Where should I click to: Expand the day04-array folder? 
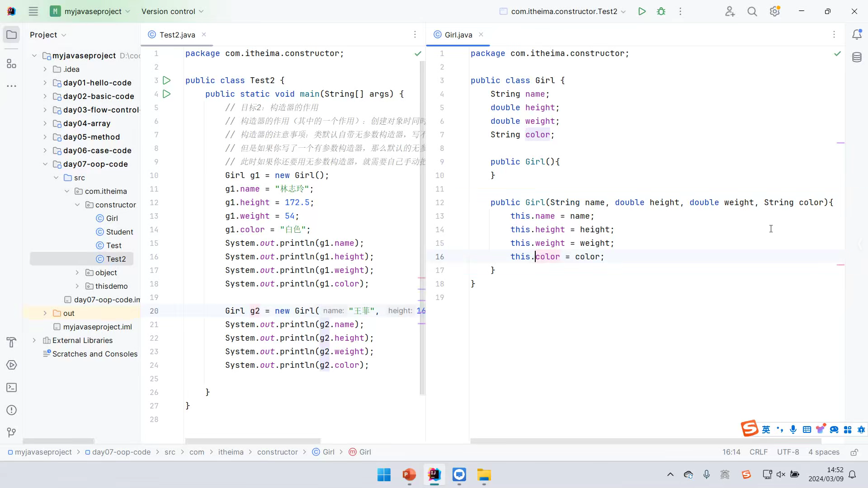click(x=45, y=123)
